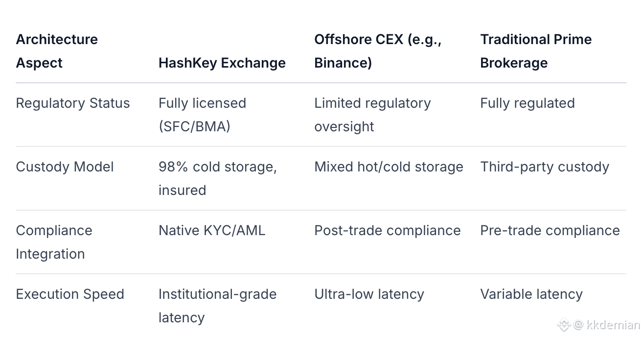Viewport: 644px width, 337px height.
Task: Select the Fully regulated cell
Action: point(528,103)
